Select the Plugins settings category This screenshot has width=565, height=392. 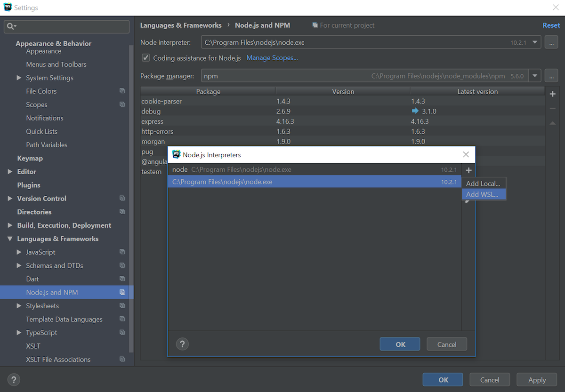coord(29,185)
